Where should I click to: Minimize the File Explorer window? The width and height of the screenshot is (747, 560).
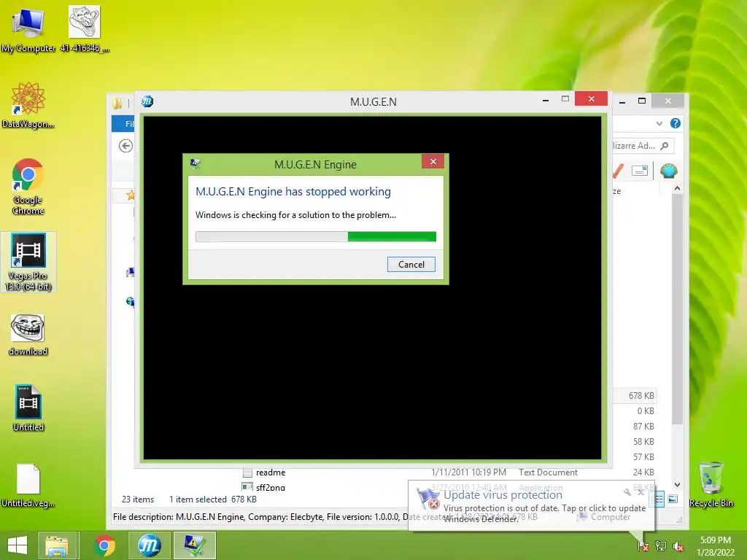tap(622, 101)
